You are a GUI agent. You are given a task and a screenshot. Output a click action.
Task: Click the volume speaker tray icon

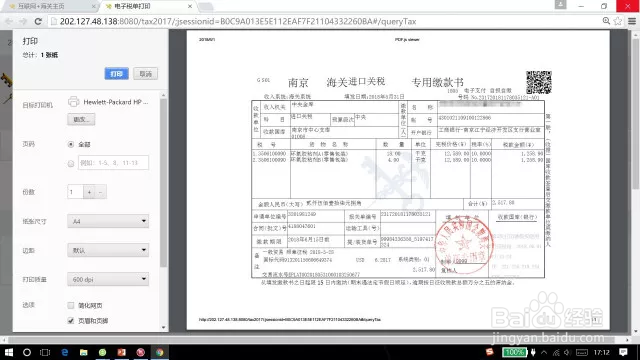567,352
